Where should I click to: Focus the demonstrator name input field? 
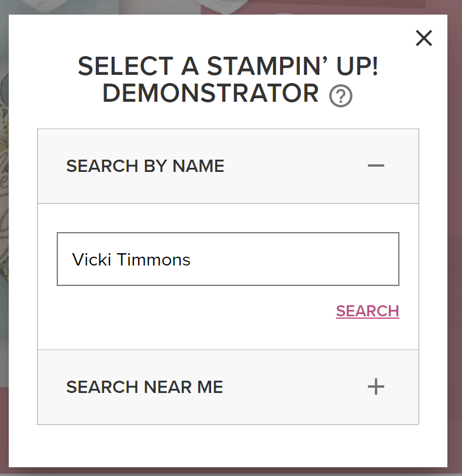click(227, 259)
